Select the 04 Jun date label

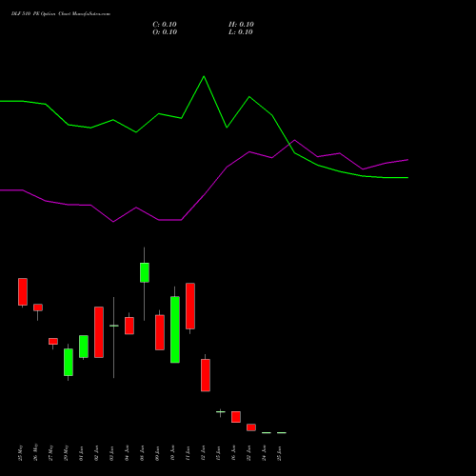128,453
